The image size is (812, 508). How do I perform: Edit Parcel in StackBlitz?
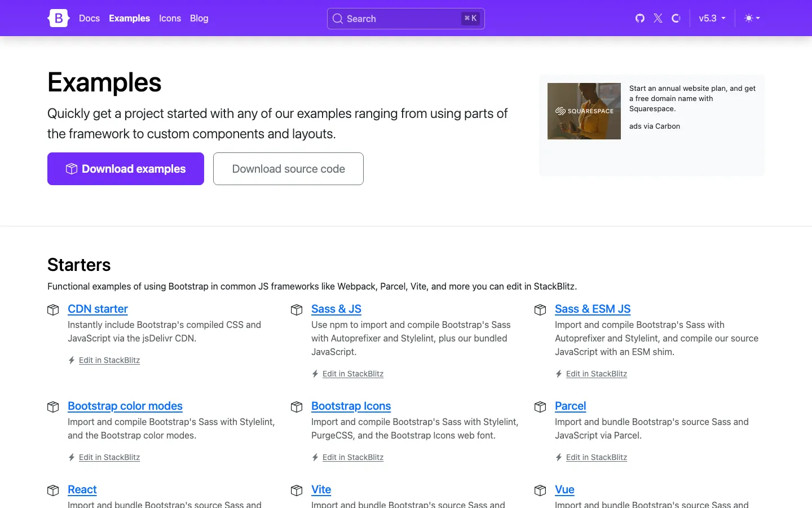597,457
